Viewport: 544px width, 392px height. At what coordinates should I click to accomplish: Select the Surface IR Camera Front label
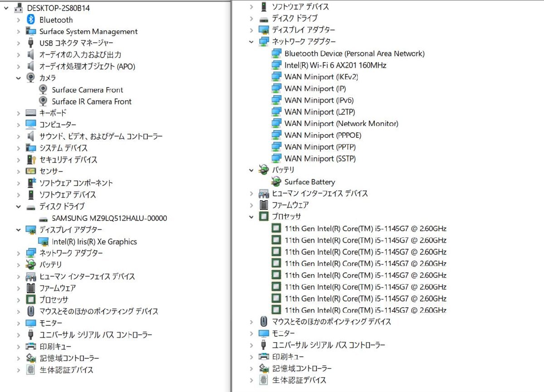[92, 102]
